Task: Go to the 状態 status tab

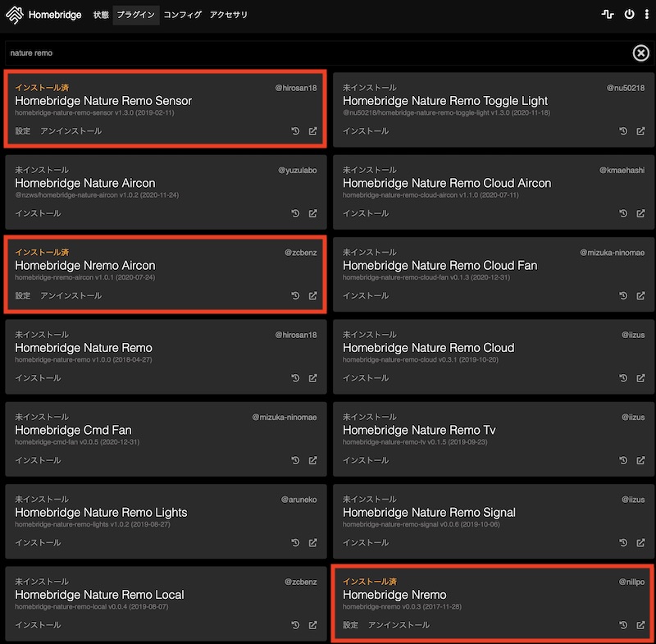Action: coord(101,15)
